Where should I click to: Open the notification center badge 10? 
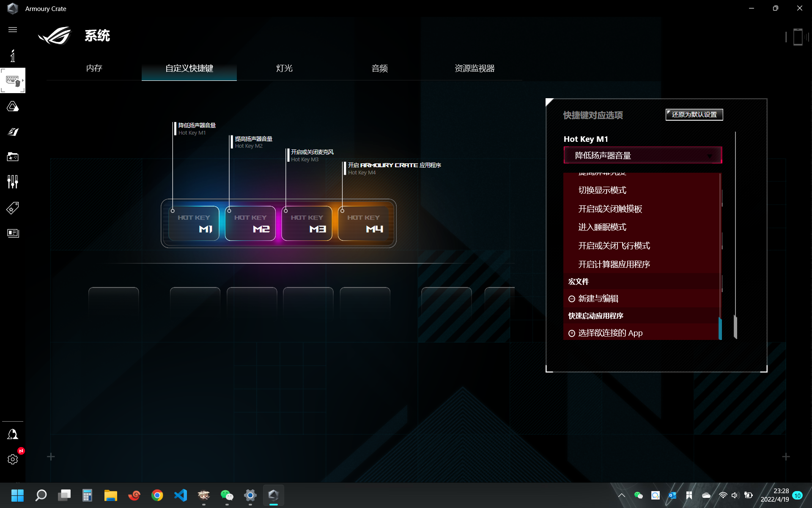[x=798, y=495]
